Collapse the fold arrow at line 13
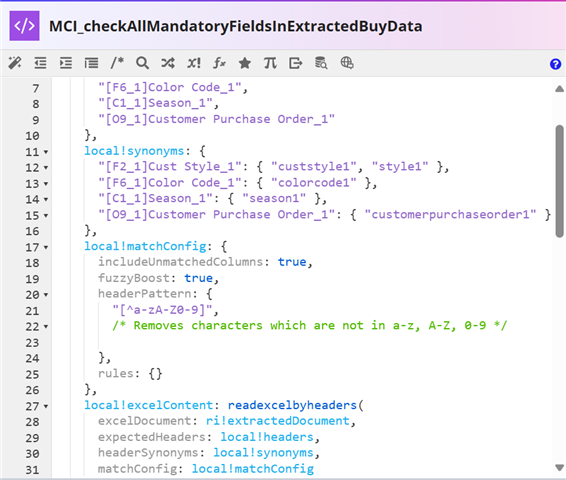Screen dimensions: 566x480 point(46,184)
